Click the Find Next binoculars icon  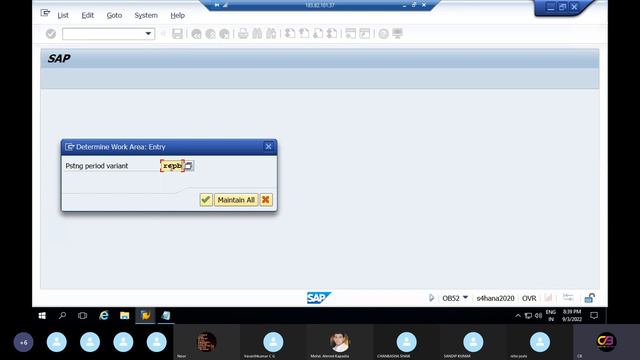tap(271, 33)
